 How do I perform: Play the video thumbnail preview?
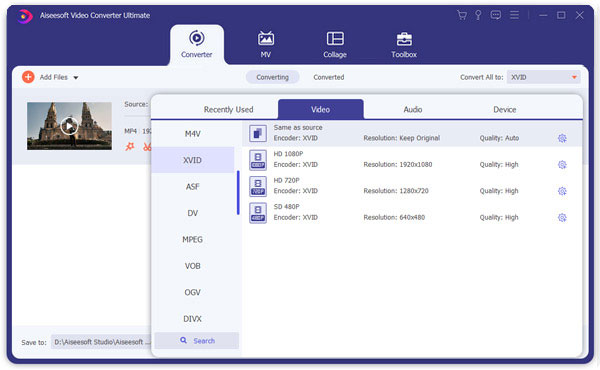69,126
